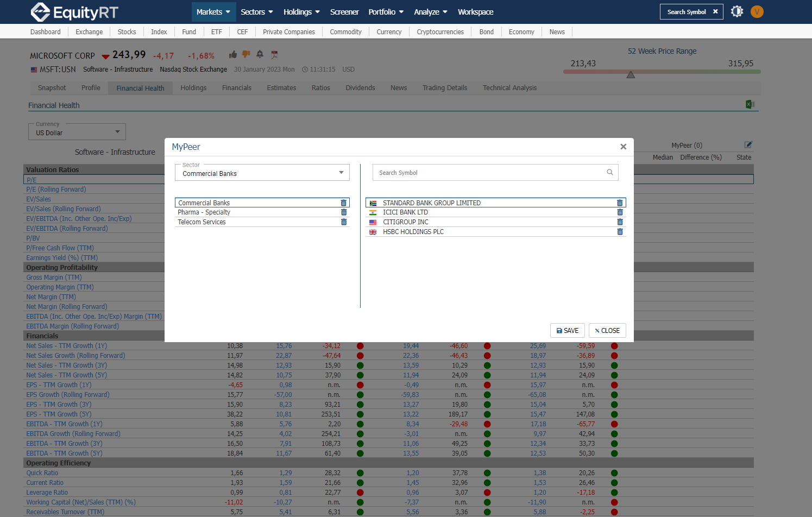Viewport: 812px width, 517px height.
Task: Set an alert with the bell icon
Action: (x=260, y=54)
